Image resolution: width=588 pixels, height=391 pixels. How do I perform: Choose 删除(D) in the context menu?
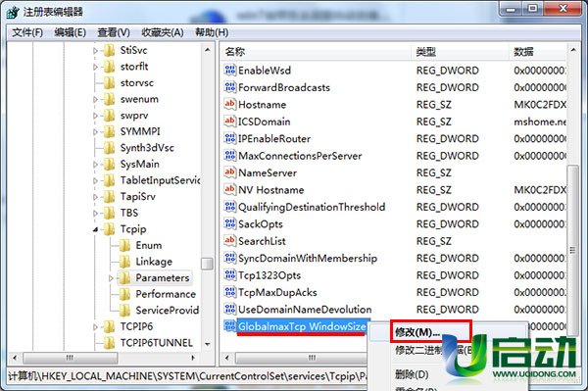pos(412,373)
